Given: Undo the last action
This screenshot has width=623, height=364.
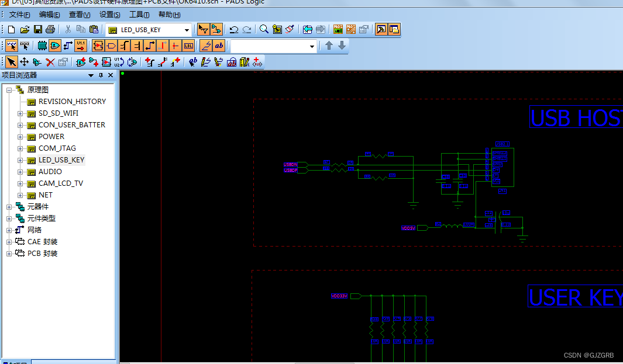Looking at the screenshot, I should pyautogui.click(x=233, y=29).
